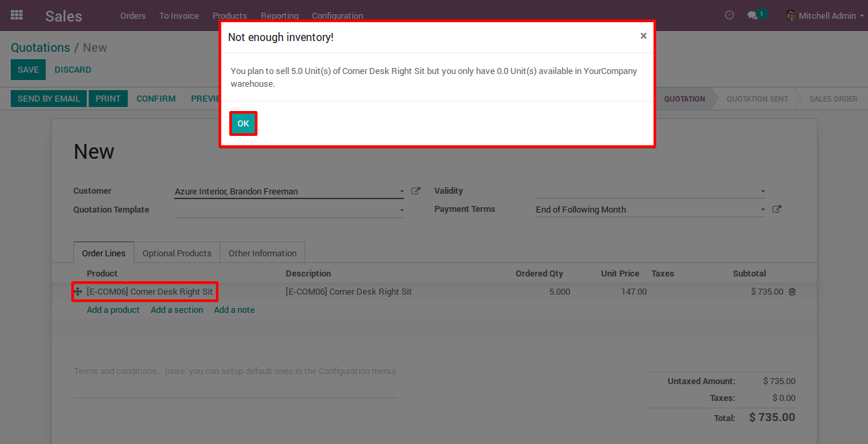
Task: Go back to Quotations breadcrumb
Action: coord(40,48)
